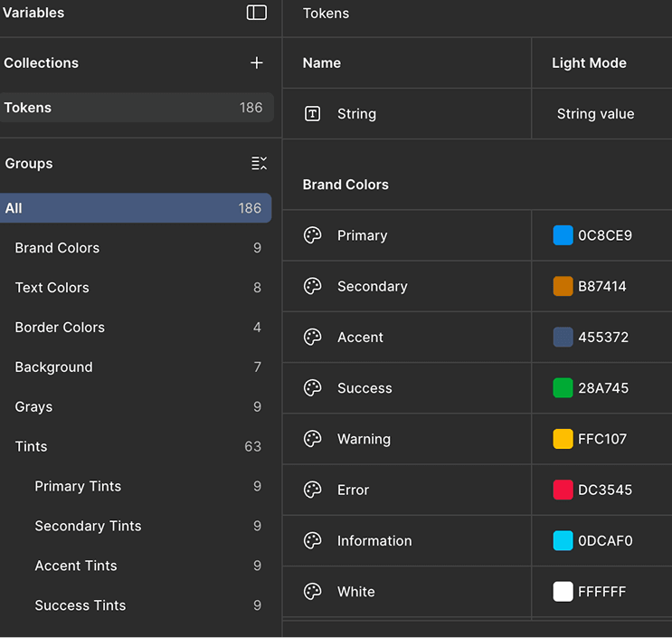Click the palette icon beside Error
672x638 pixels.
[312, 490]
